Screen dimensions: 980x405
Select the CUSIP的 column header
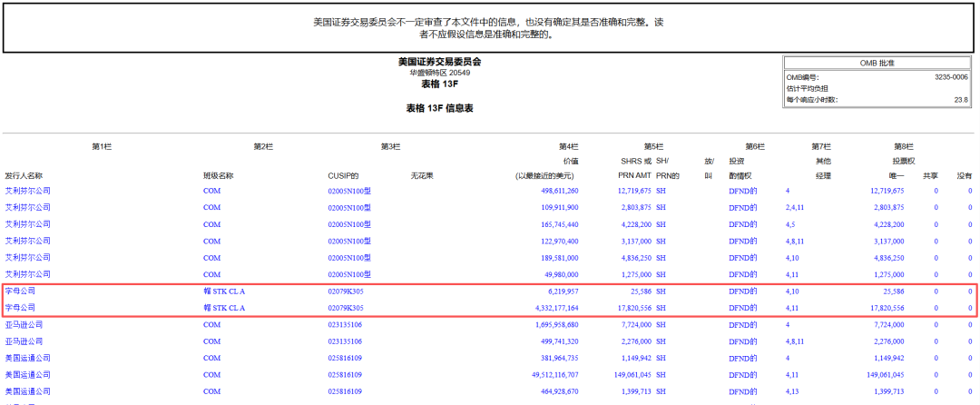pos(343,175)
